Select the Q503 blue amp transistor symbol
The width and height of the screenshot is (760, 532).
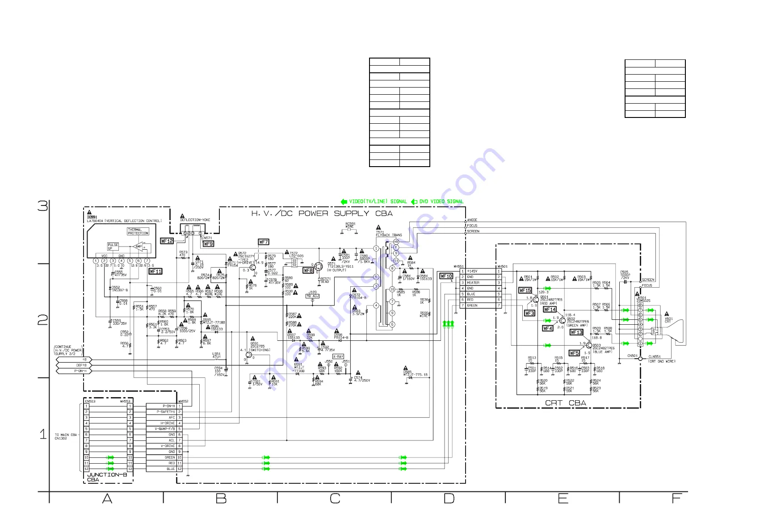589,345
